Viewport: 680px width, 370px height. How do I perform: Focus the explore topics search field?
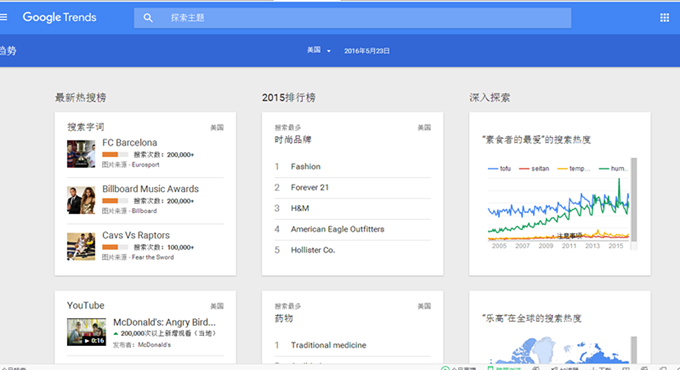(352, 18)
